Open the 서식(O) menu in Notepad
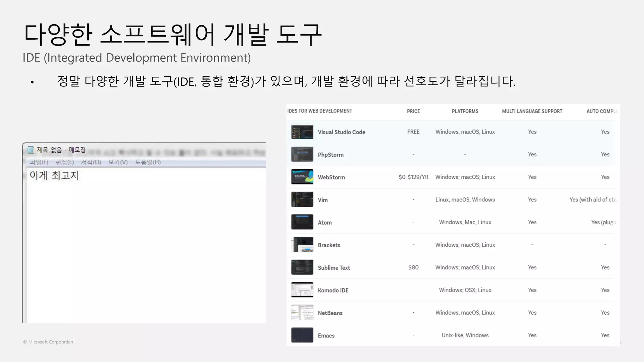 pos(91,162)
